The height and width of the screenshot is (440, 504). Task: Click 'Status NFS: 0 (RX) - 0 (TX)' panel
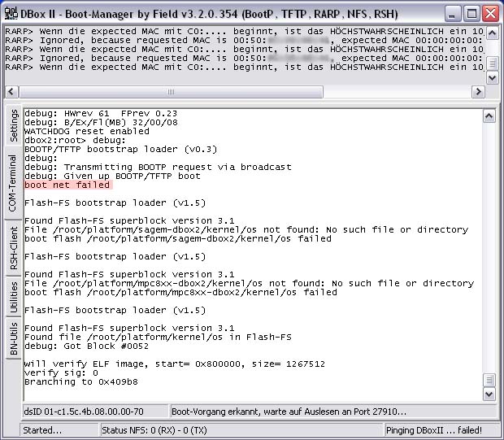(x=241, y=430)
